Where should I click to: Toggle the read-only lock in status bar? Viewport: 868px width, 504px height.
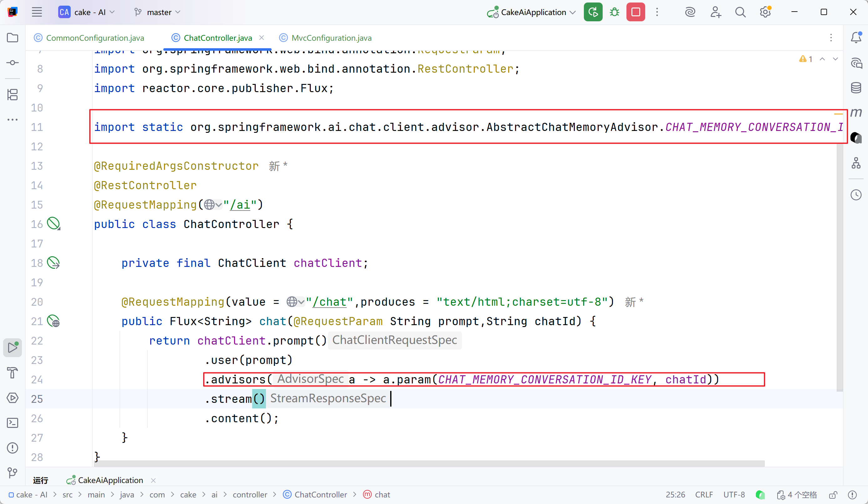point(833,495)
